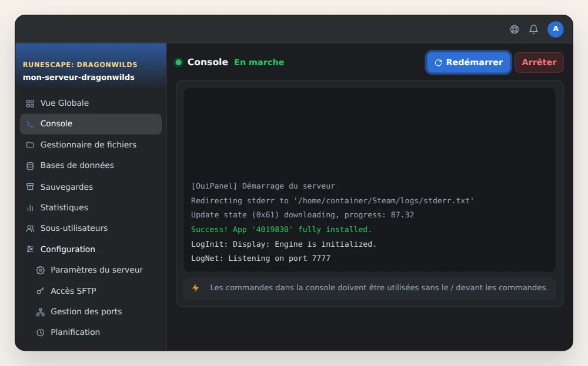Image resolution: width=588 pixels, height=366 pixels.
Task: Click the Gestion des ports network icon
Action: point(40,312)
